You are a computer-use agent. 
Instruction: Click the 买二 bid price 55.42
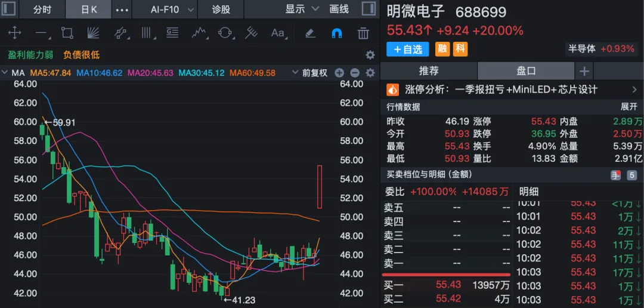point(448,298)
